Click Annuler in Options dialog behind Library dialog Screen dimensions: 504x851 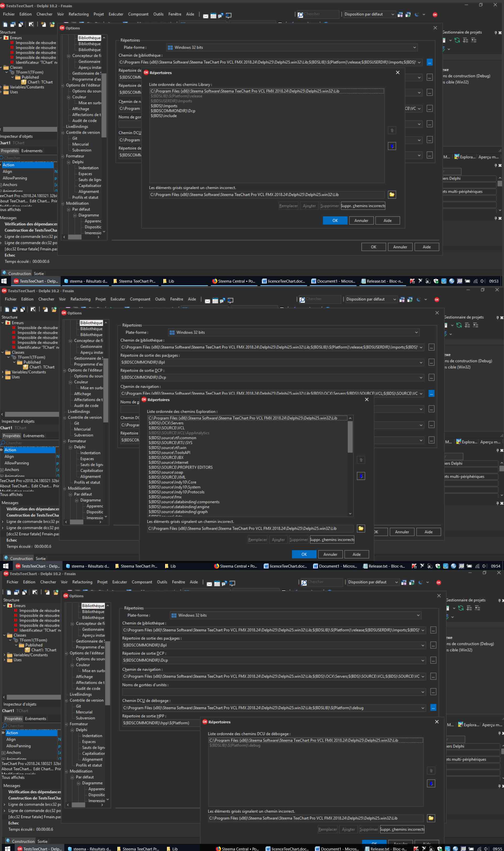[x=400, y=247]
